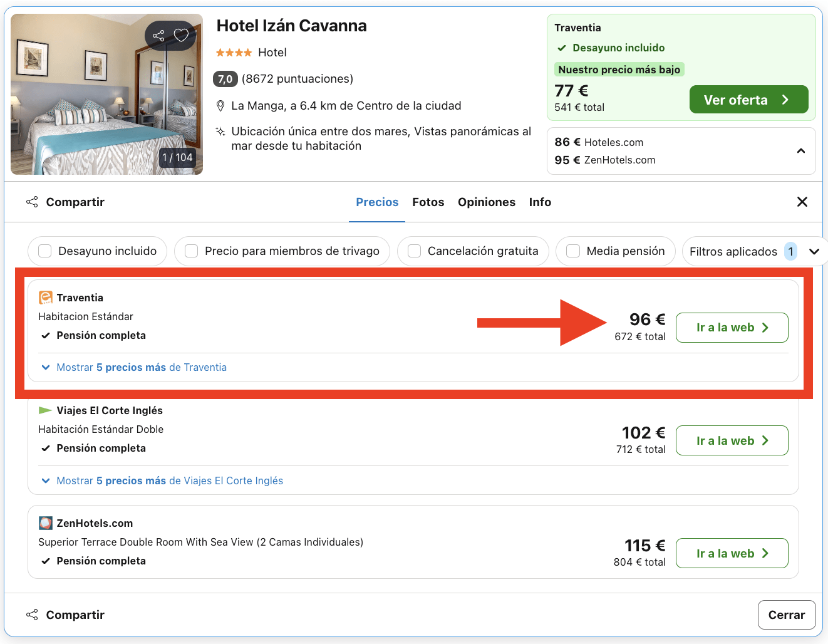828x644 pixels.
Task: Click the ZenHotels.com logo icon
Action: click(x=45, y=522)
